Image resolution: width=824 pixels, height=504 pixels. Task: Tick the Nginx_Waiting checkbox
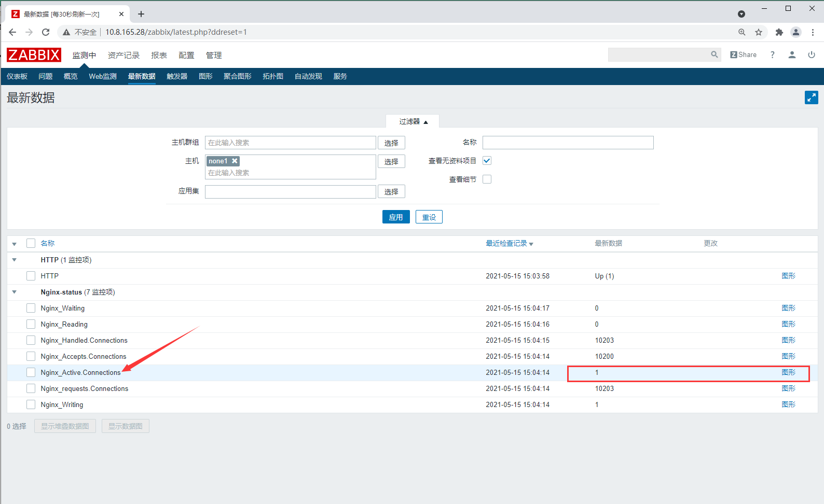(x=31, y=308)
